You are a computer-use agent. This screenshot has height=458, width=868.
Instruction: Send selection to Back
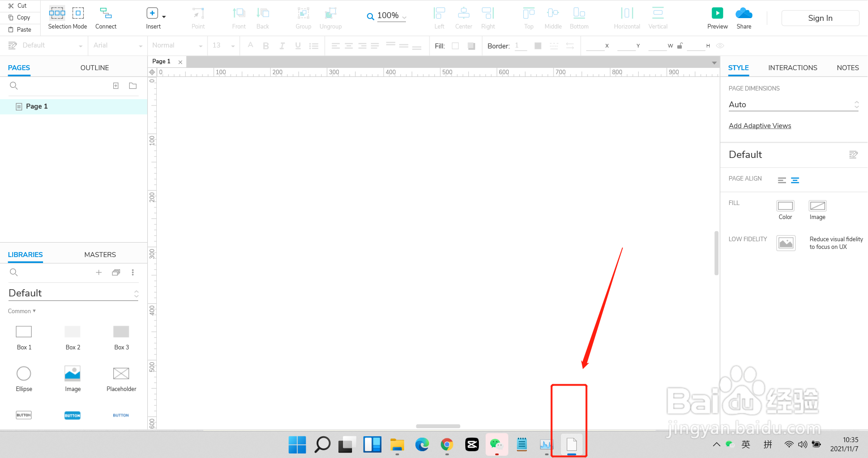(x=263, y=18)
